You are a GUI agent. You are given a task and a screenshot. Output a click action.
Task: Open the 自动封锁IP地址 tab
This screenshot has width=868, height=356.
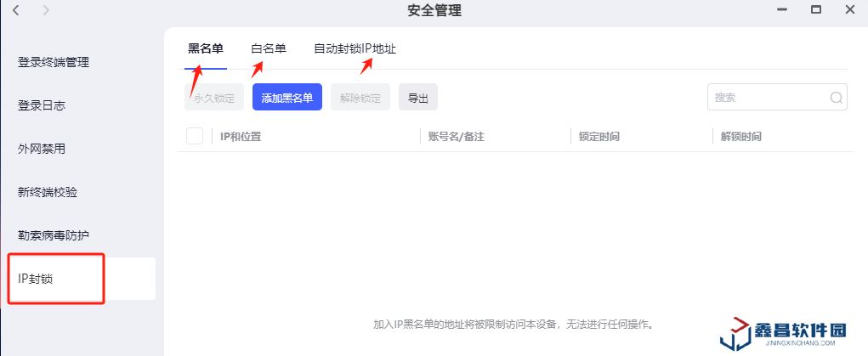click(355, 49)
